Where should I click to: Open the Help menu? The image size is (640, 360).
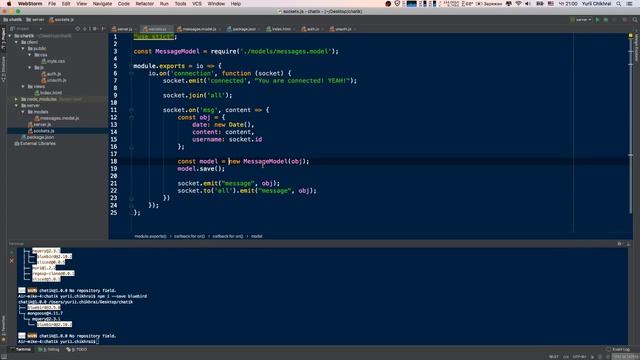click(236, 4)
